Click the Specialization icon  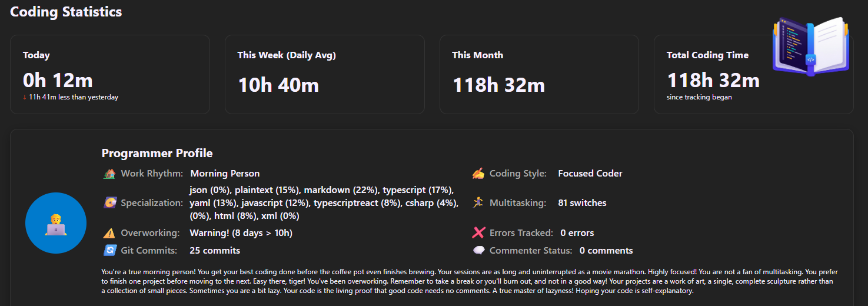tap(109, 203)
